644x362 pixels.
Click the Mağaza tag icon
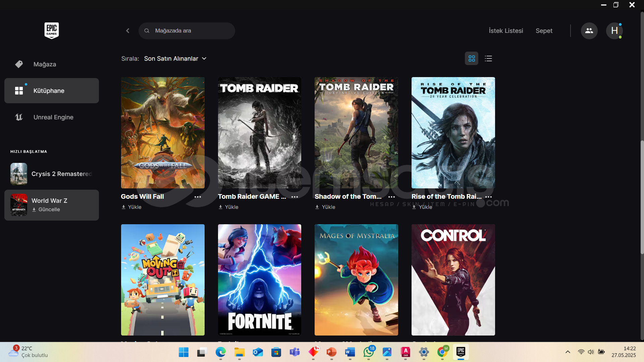pos(19,64)
